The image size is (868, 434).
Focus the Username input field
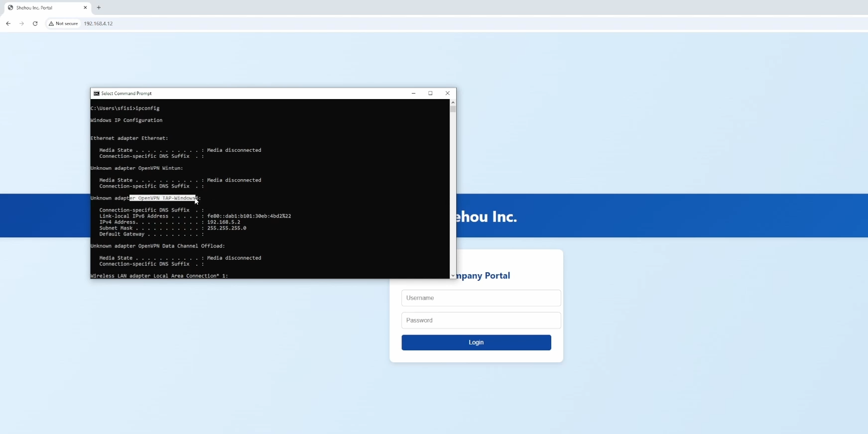tap(481, 298)
